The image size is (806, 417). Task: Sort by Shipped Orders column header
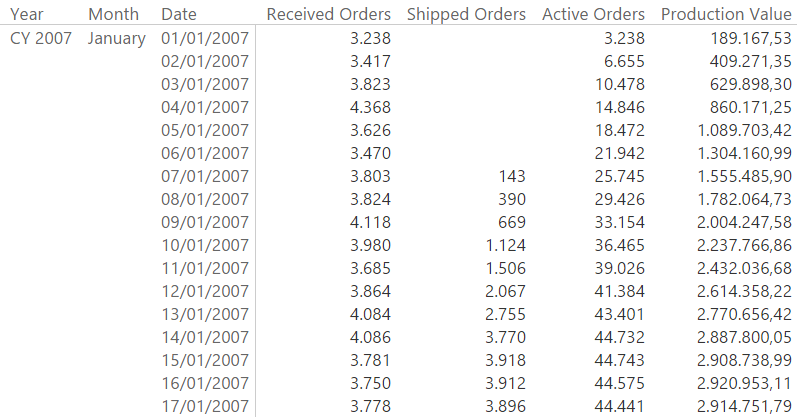pyautogui.click(x=466, y=14)
